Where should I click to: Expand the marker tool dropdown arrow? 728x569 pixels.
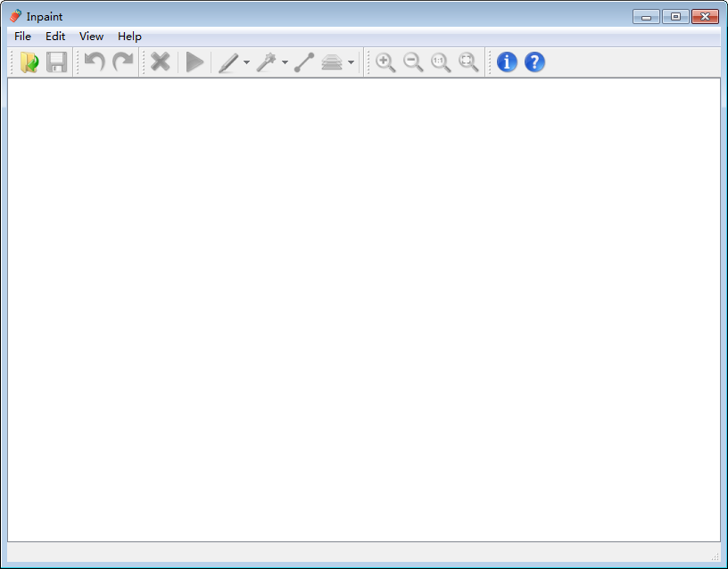coord(244,64)
